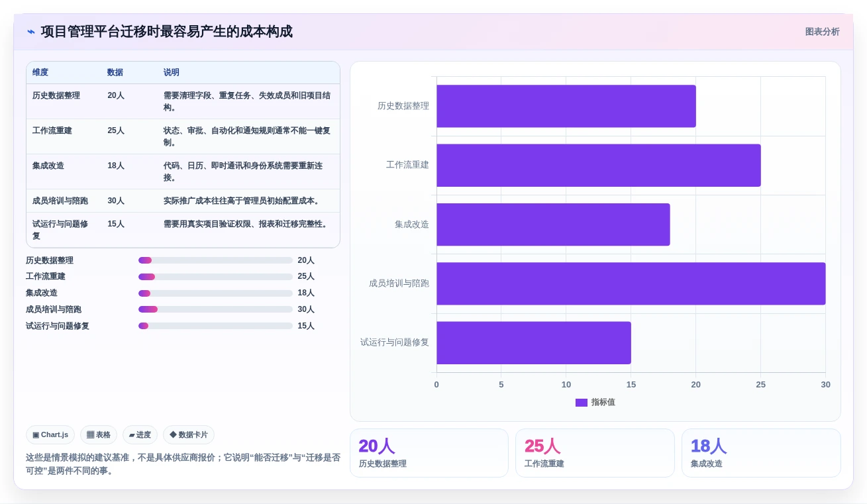
Task: Select the 进度 tag chip
Action: click(x=140, y=434)
